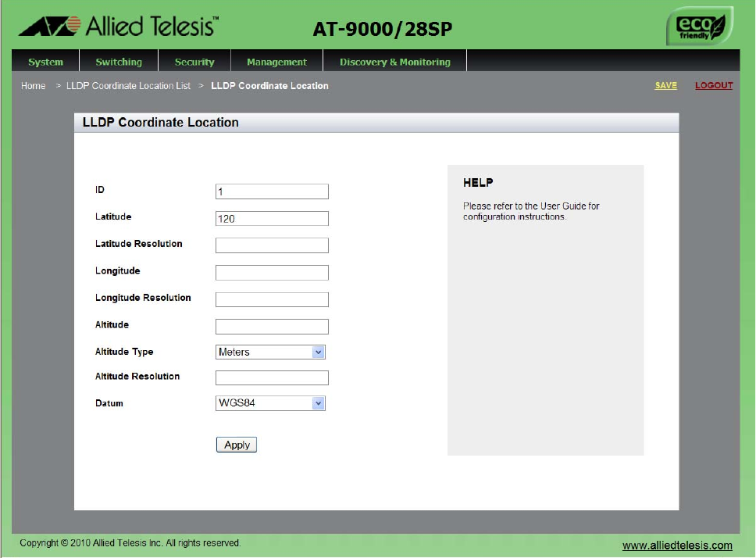The width and height of the screenshot is (756, 558).
Task: Open the Altitude Type dropdown
Action: (270, 352)
